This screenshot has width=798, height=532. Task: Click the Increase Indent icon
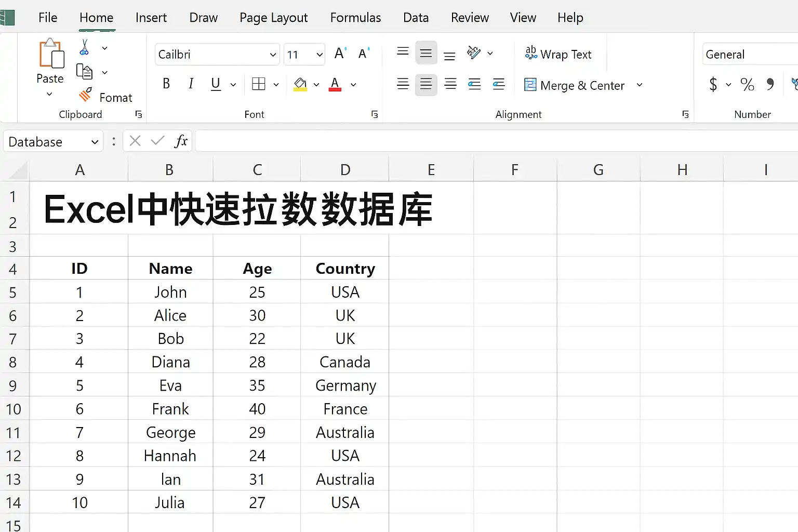click(499, 84)
